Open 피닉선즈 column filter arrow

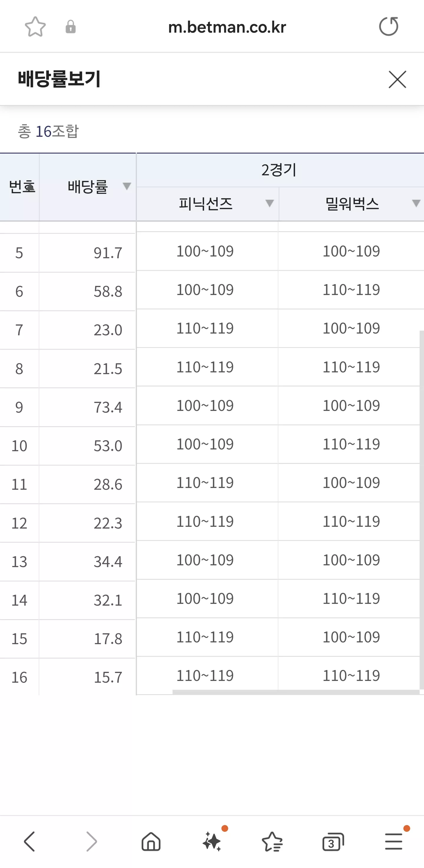(x=269, y=203)
